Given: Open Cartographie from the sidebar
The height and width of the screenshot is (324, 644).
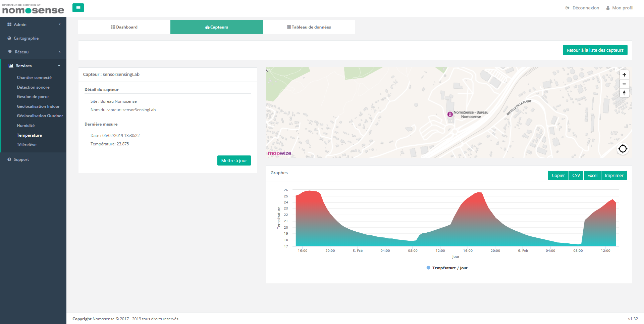Looking at the screenshot, I should [26, 38].
